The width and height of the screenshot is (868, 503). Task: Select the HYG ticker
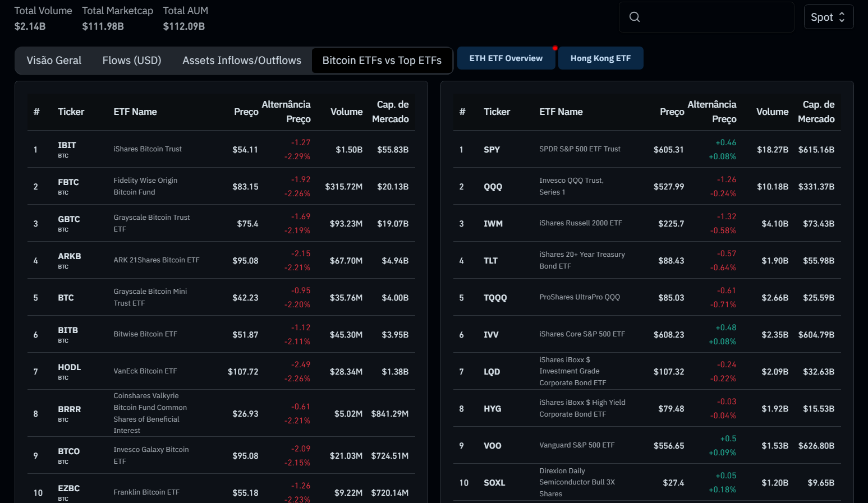[493, 409]
